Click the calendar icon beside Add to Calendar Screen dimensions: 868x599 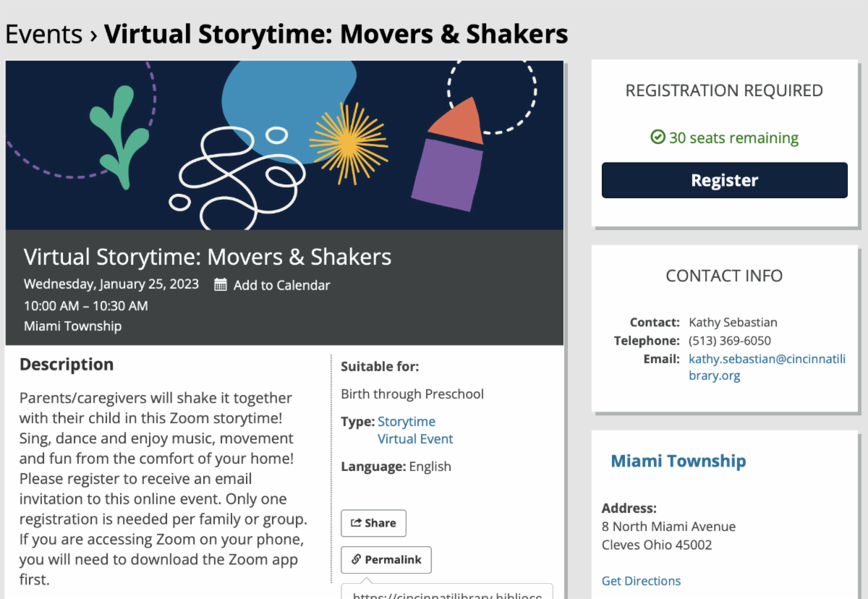221,285
